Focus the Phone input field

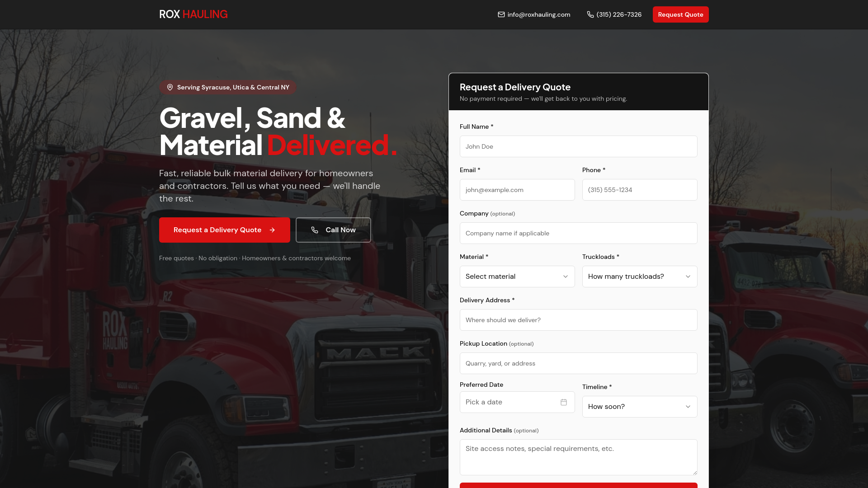point(640,190)
